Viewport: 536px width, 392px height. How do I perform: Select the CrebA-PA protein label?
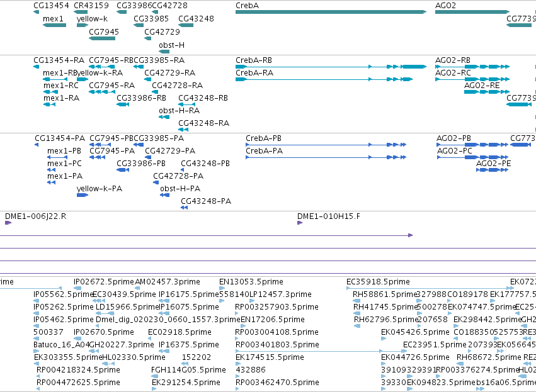tap(265, 151)
